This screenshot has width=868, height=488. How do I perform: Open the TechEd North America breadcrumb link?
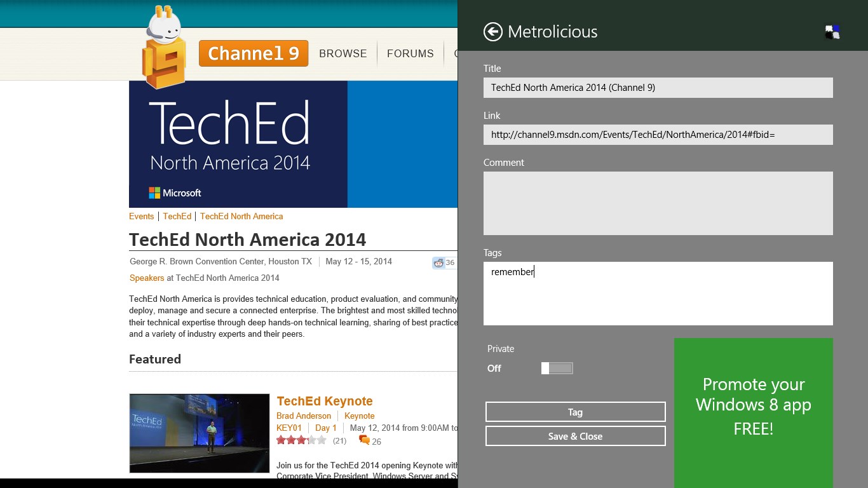[241, 216]
